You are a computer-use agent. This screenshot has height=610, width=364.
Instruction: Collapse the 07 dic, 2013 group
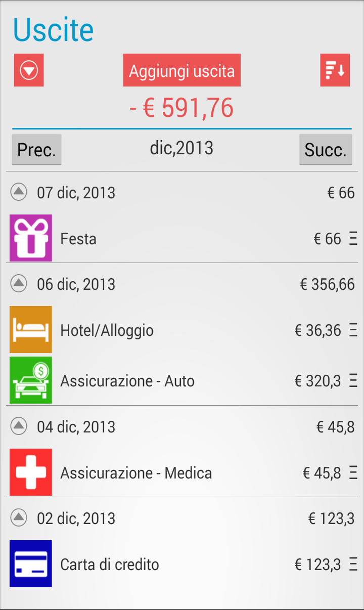[x=19, y=192]
